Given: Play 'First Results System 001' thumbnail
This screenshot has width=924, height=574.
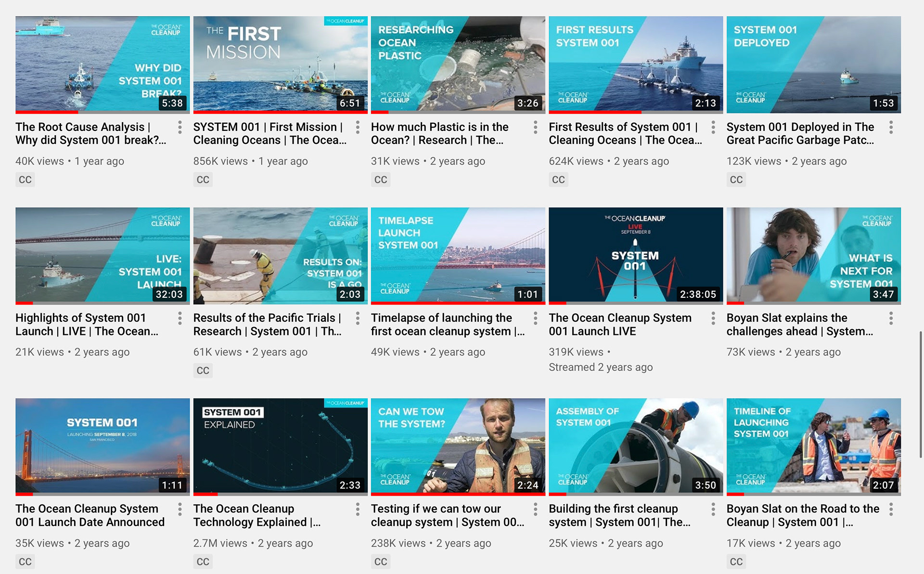Looking at the screenshot, I should [636, 64].
